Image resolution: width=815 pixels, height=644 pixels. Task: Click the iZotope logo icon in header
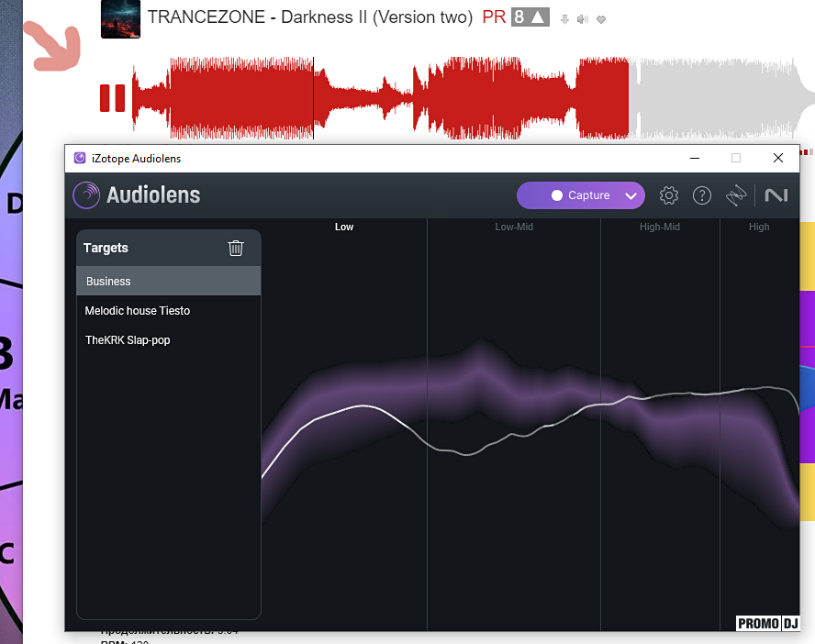pyautogui.click(x=735, y=195)
